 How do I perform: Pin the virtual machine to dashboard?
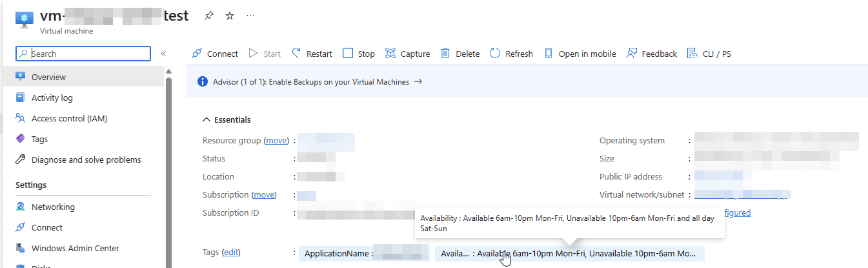(208, 16)
